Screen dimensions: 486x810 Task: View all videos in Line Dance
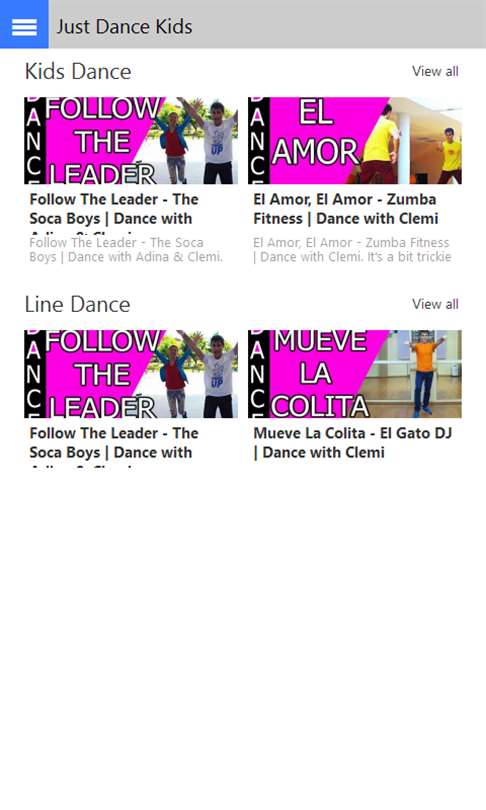pos(435,304)
